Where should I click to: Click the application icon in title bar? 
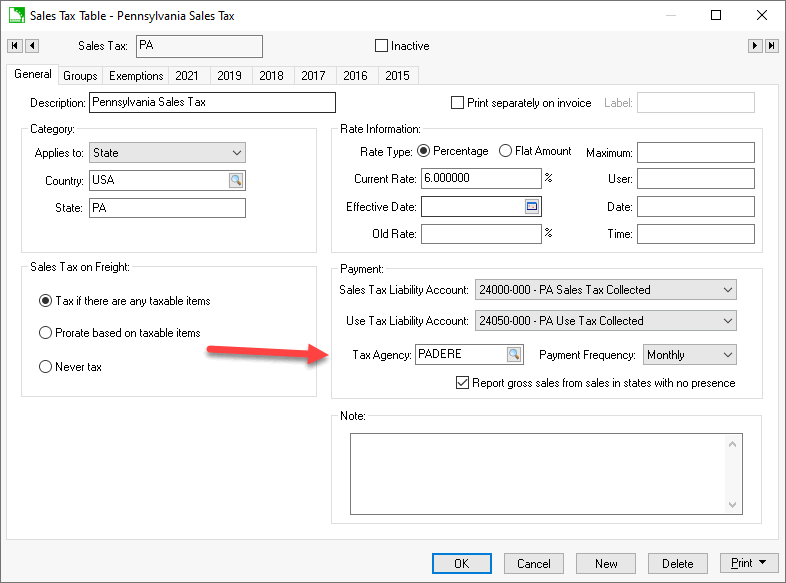pyautogui.click(x=16, y=15)
